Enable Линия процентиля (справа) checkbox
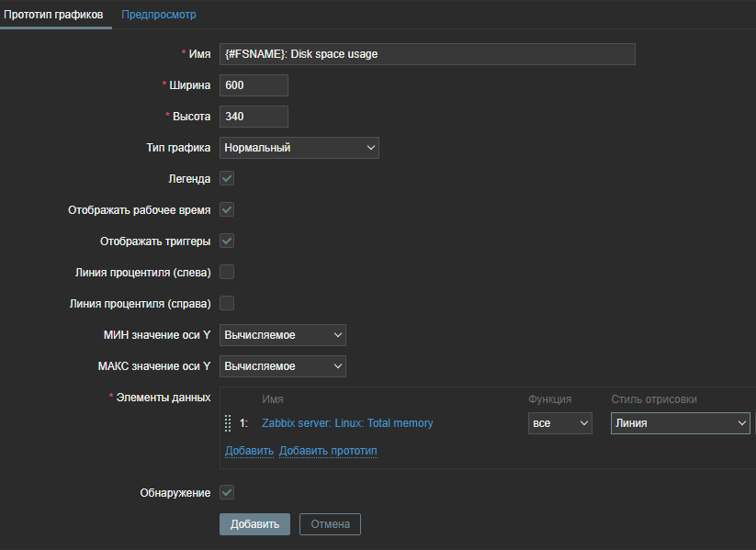Viewport: 756px width, 550px height. pos(227,303)
